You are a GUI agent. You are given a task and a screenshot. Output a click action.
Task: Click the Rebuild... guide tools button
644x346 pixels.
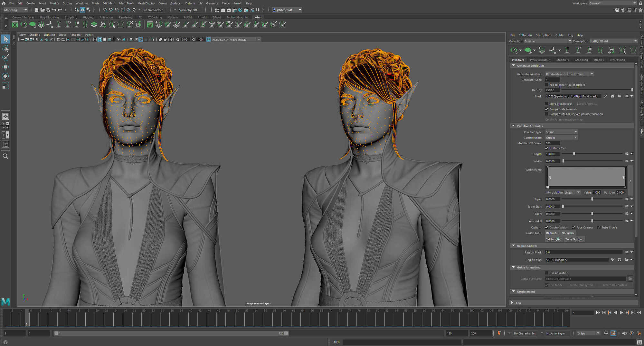pyautogui.click(x=552, y=233)
